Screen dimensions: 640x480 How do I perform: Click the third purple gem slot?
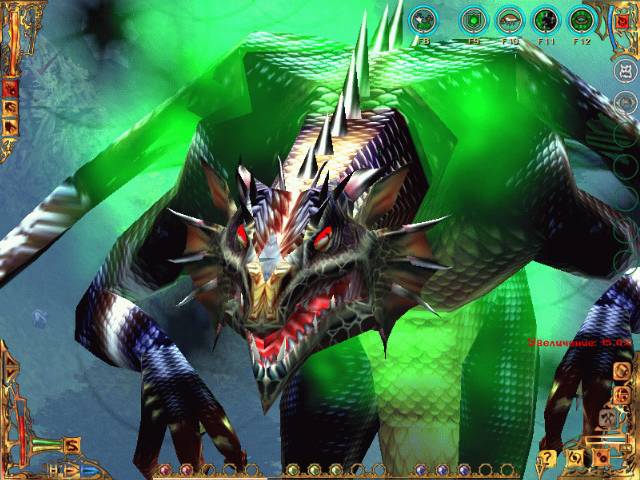pos(464,470)
